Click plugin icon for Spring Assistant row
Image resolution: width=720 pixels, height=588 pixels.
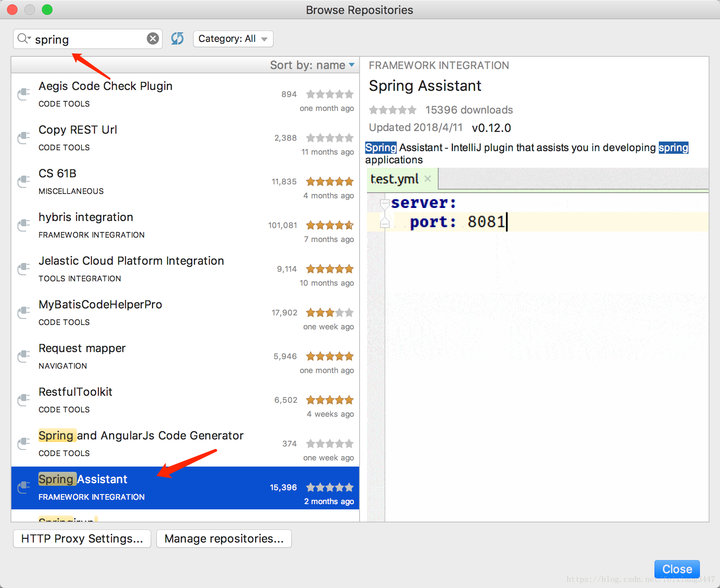(24, 487)
